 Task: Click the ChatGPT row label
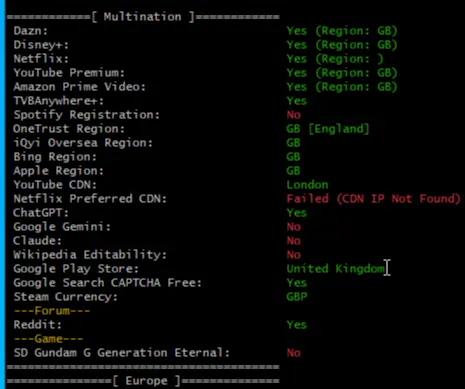point(41,213)
